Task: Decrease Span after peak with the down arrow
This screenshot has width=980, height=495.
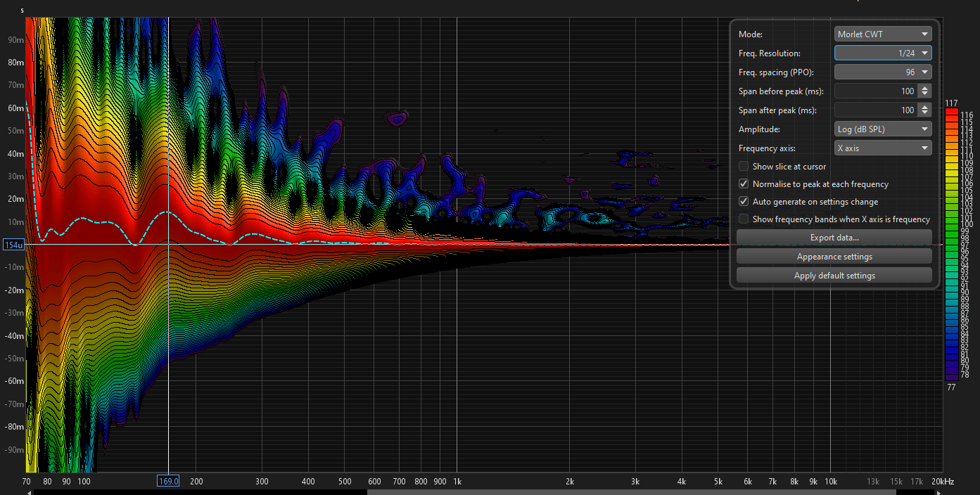Action: (925, 113)
